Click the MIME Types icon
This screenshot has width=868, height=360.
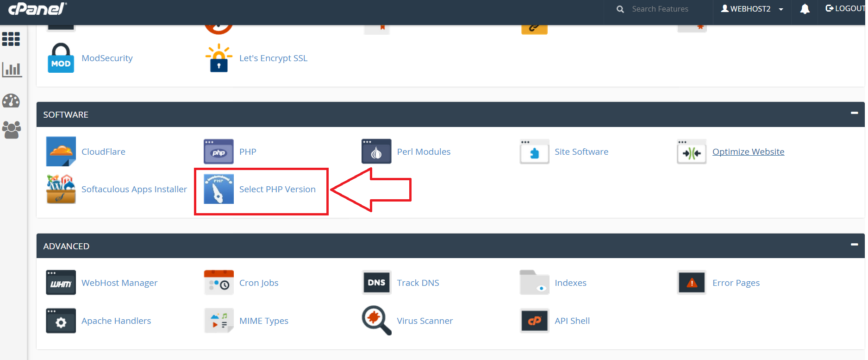click(219, 321)
